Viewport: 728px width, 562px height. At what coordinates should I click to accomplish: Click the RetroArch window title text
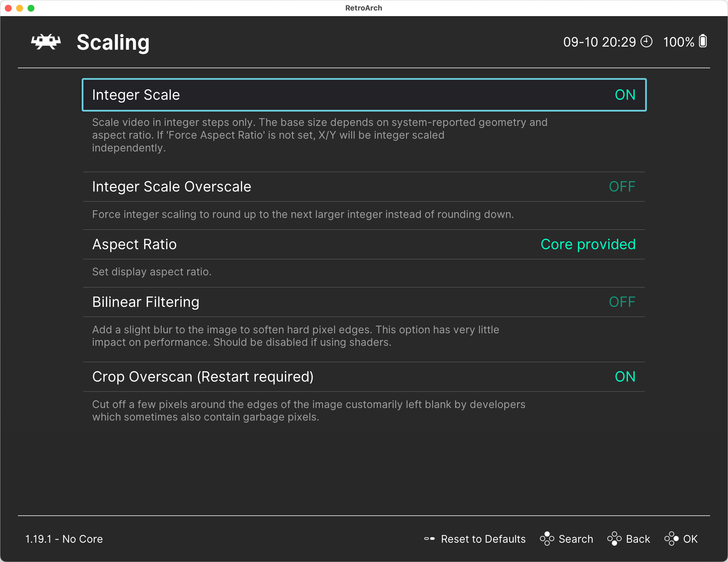point(364,8)
